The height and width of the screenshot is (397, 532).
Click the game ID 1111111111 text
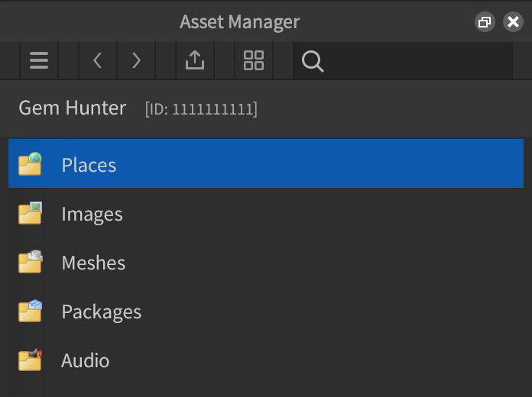[201, 109]
